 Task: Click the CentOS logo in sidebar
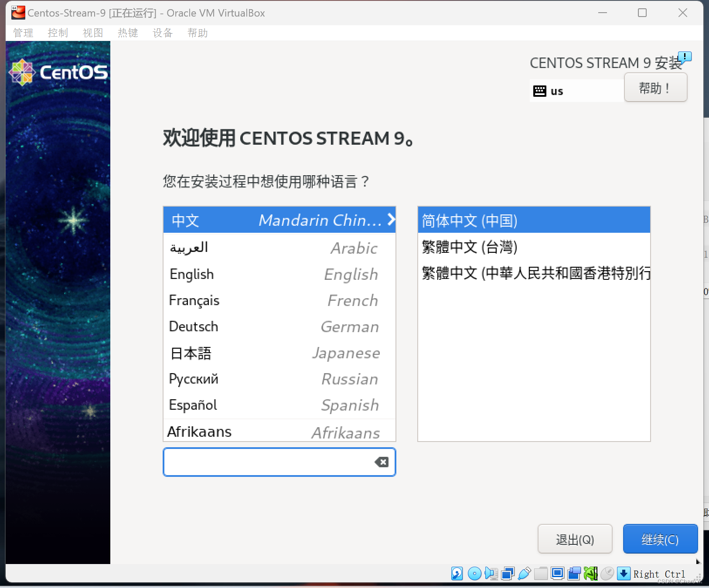pyautogui.click(x=58, y=72)
